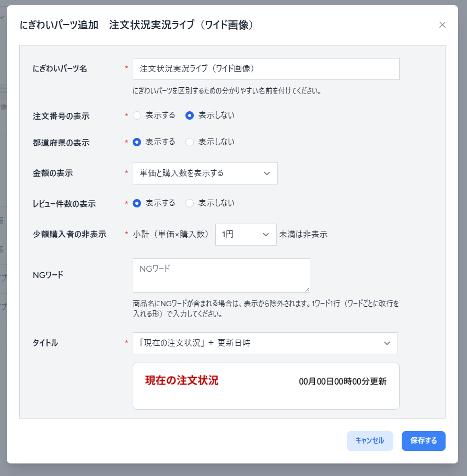Select 表示する for 注文番号の表示

pyautogui.click(x=137, y=115)
